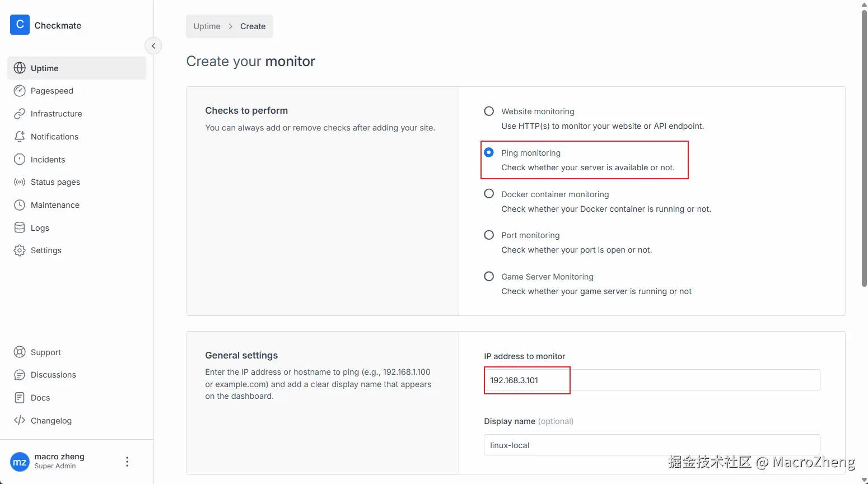
Task: Click the Maintenance clock icon
Action: pos(20,205)
